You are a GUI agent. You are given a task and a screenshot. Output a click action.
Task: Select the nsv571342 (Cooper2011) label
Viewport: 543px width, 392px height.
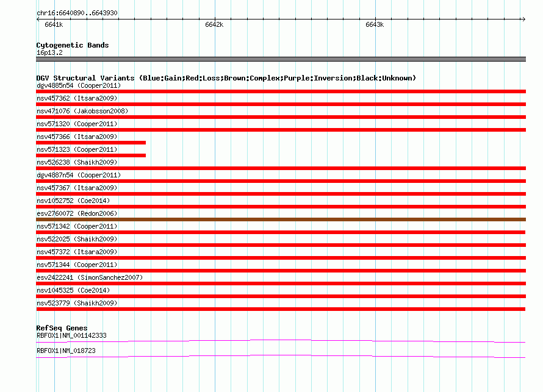(x=77, y=226)
